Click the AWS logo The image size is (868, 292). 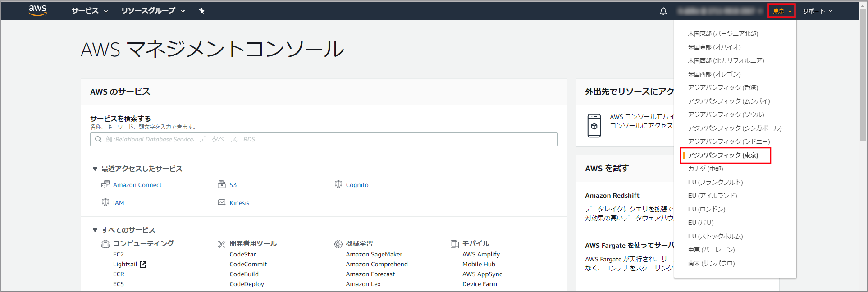(x=37, y=10)
